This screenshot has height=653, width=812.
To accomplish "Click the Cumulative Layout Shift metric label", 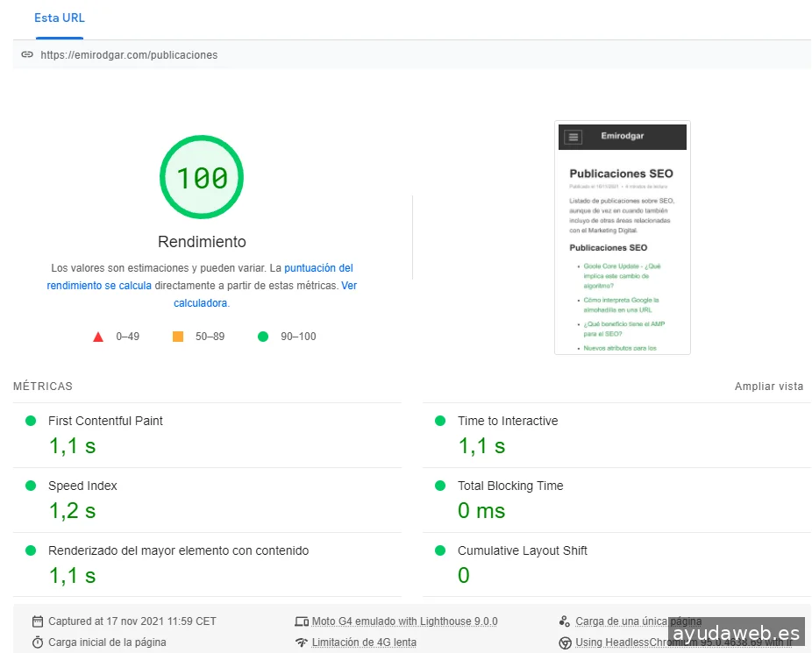I will pyautogui.click(x=522, y=550).
